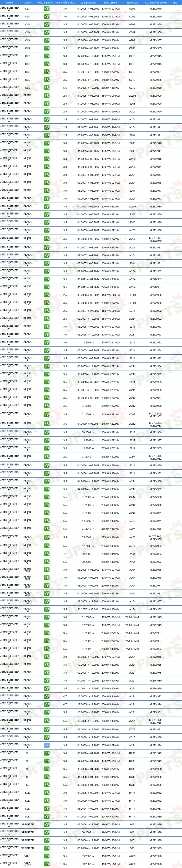Viewport: 182px width, 868px height.
Task: Select petrol icon in CLK C209 M 273.965 row
Action: coord(47,48)
